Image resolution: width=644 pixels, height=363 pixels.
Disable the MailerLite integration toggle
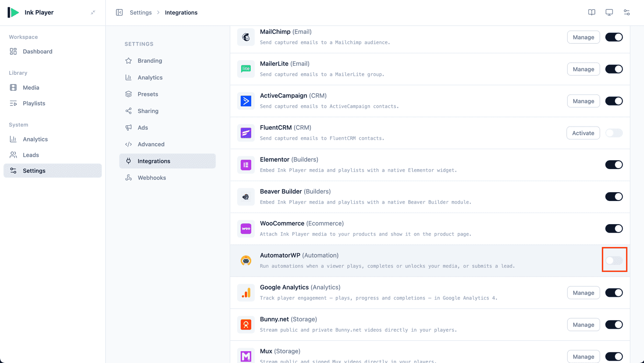click(614, 69)
